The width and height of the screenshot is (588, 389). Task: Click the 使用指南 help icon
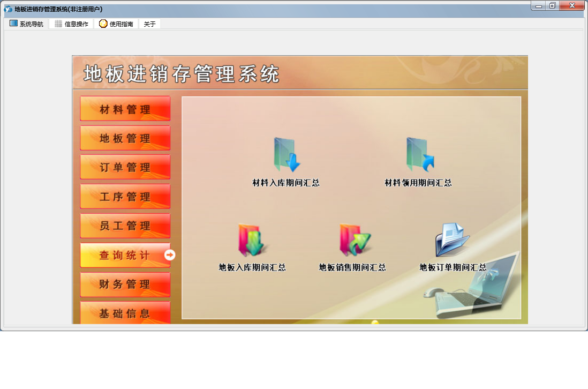[103, 24]
